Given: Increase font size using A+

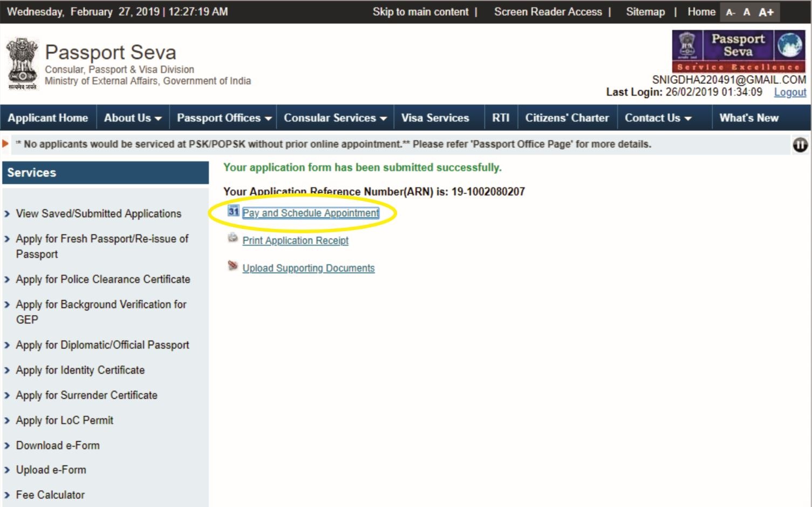Looking at the screenshot, I should pos(767,11).
